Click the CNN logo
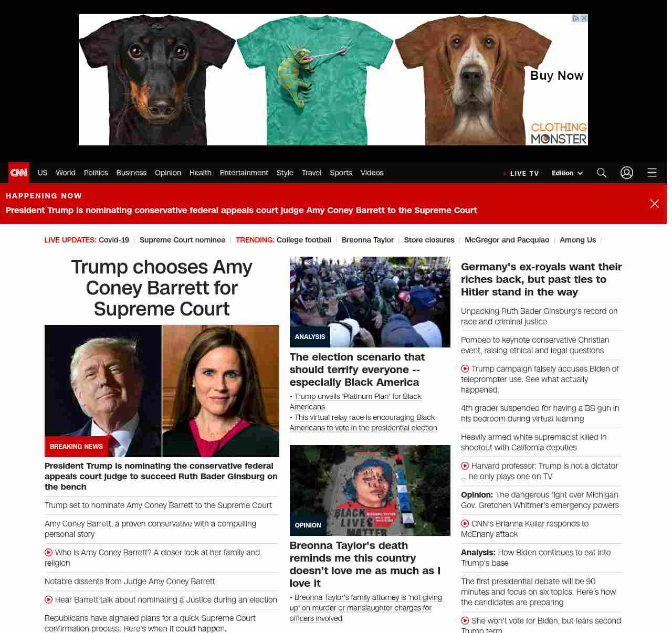Image resolution: width=672 pixels, height=633 pixels. pyautogui.click(x=19, y=173)
